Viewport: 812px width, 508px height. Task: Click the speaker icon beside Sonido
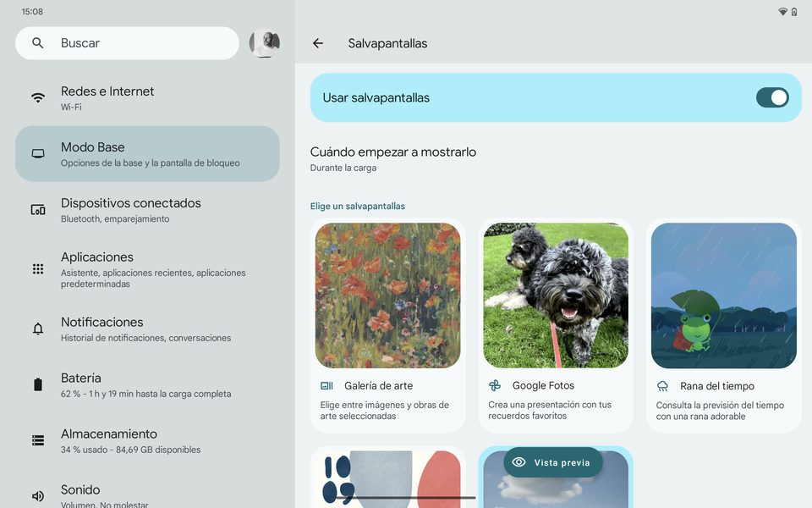click(x=38, y=496)
